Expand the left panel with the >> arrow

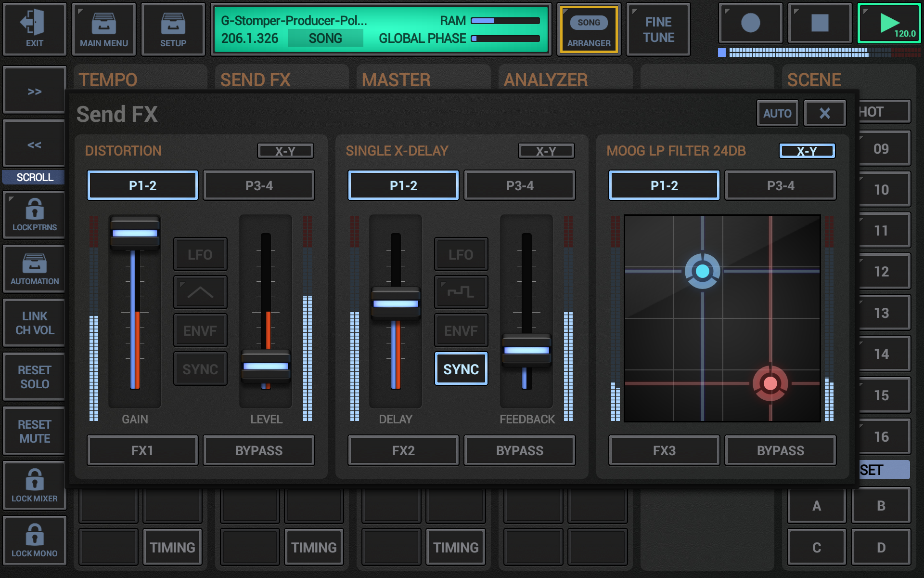[34, 90]
